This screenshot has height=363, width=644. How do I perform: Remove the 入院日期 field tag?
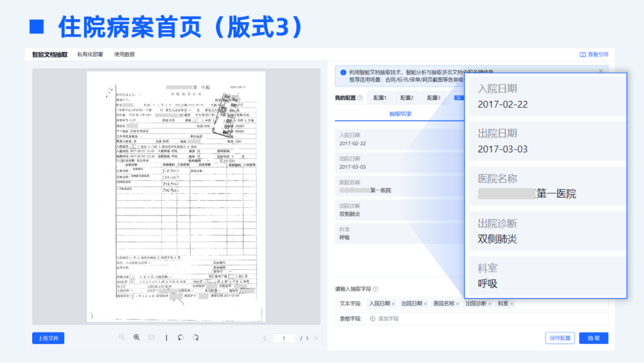click(x=393, y=304)
